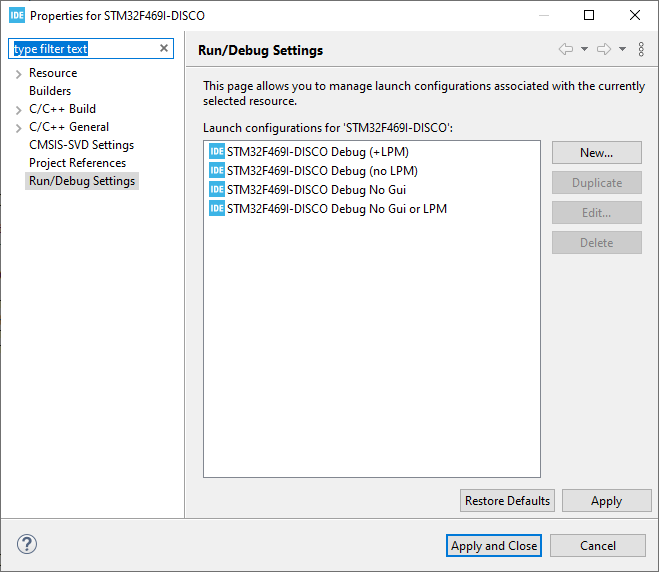Select C/C++ General in the tree
This screenshot has height=572, width=659.
(x=69, y=127)
